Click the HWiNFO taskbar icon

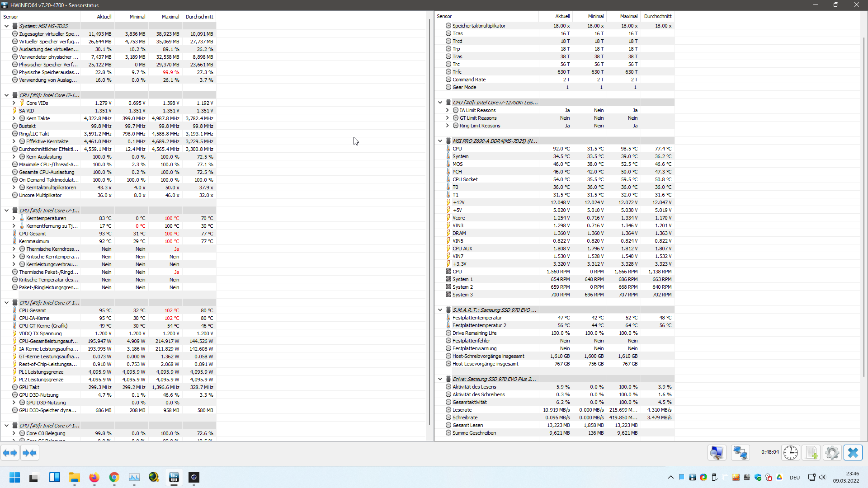pyautogui.click(x=174, y=477)
